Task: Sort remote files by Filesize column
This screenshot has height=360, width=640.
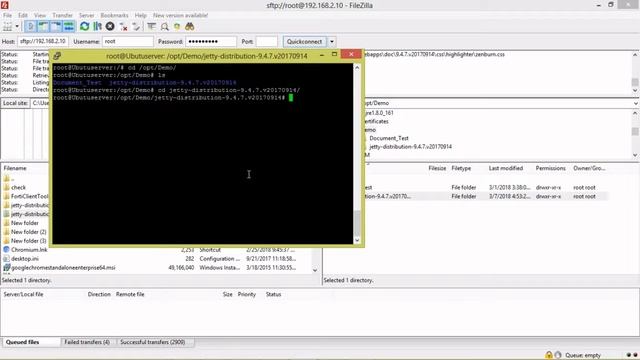Action: (x=437, y=168)
